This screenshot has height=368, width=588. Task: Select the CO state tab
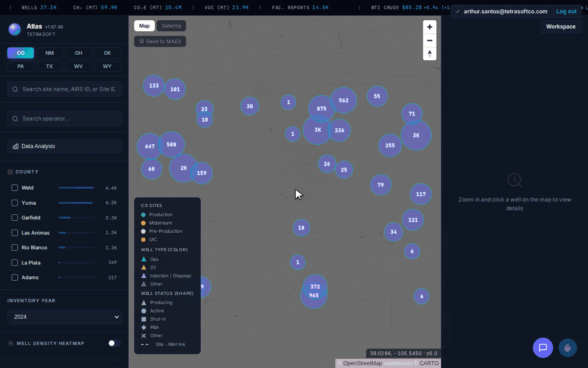[21, 53]
